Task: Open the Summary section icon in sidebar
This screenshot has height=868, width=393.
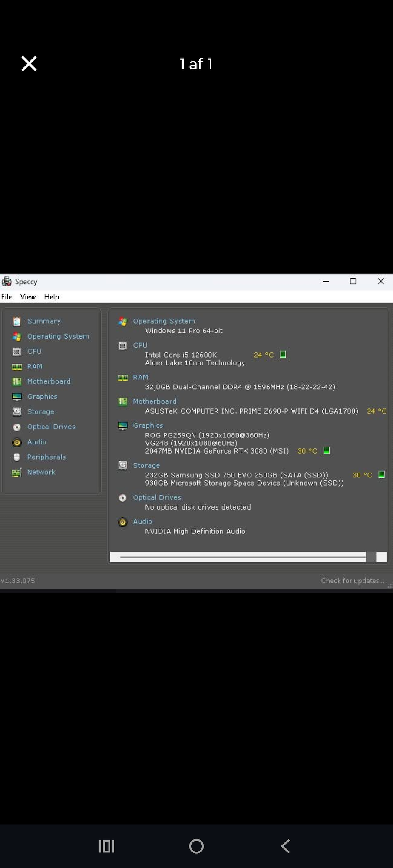Action: [x=17, y=321]
